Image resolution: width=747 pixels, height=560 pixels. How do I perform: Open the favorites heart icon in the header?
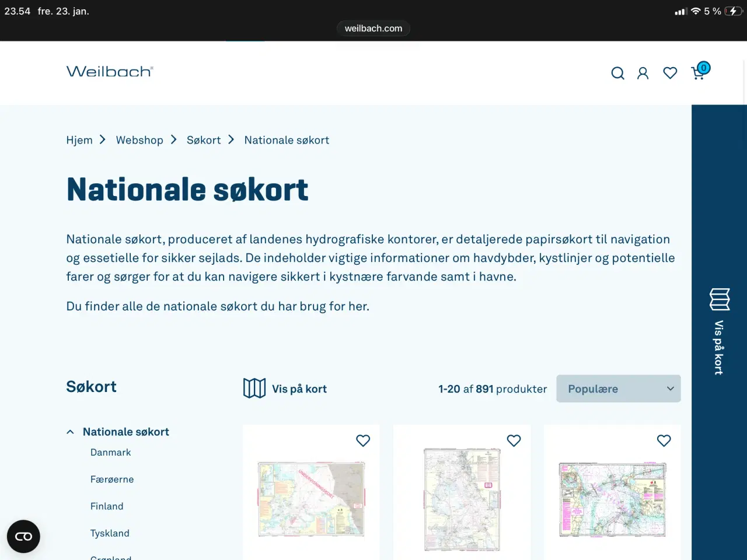pyautogui.click(x=670, y=73)
